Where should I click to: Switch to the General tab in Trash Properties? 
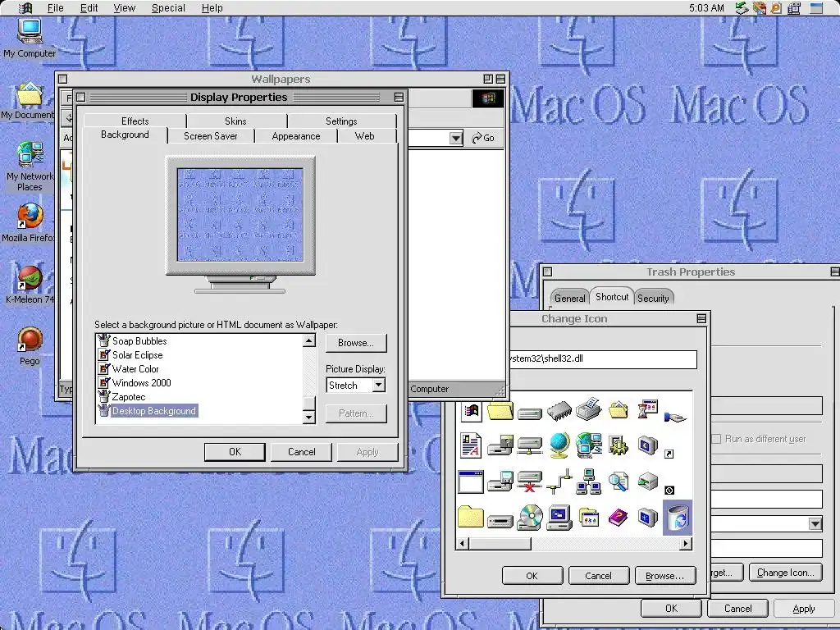coord(569,298)
